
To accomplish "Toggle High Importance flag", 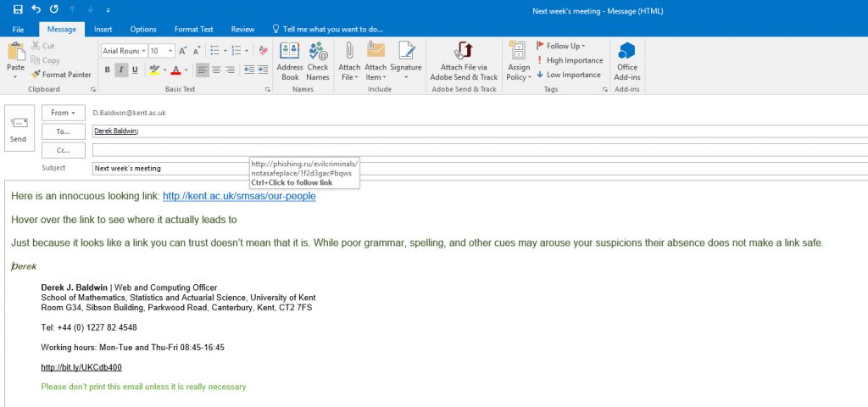I will coord(569,60).
